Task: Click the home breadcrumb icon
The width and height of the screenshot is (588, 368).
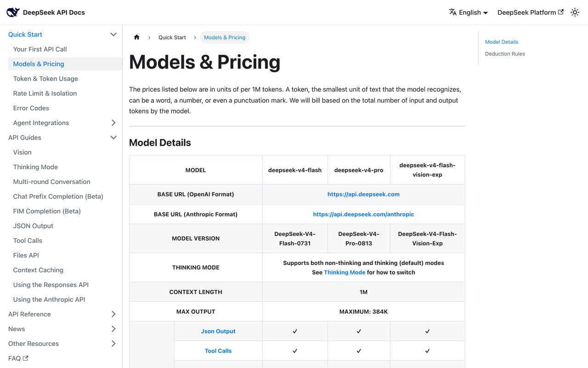Action: 136,37
